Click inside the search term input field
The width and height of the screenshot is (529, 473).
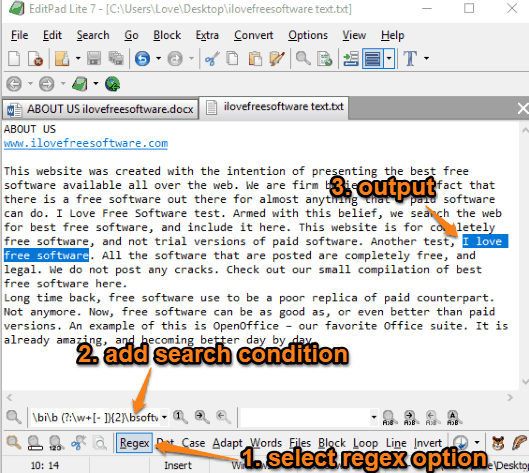(x=95, y=417)
